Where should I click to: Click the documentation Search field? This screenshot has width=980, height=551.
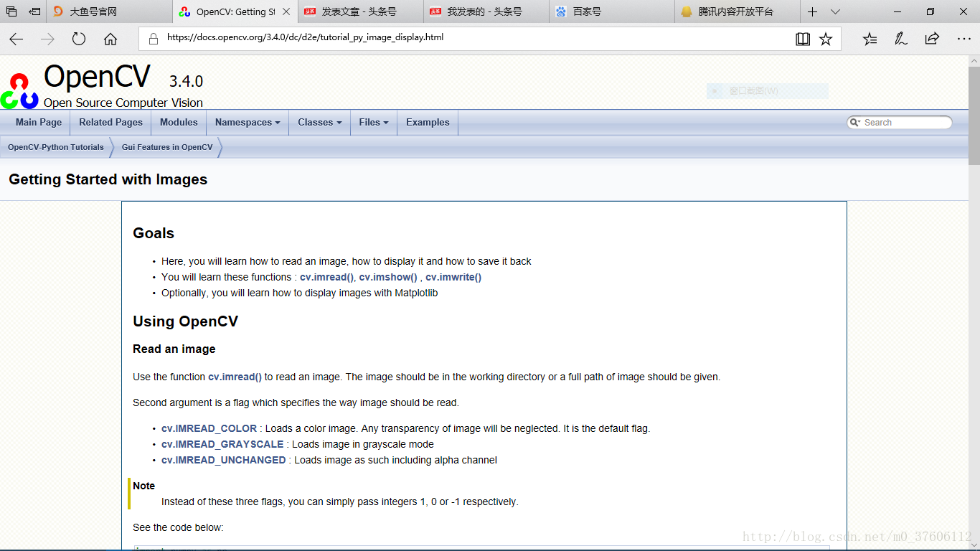pos(900,123)
